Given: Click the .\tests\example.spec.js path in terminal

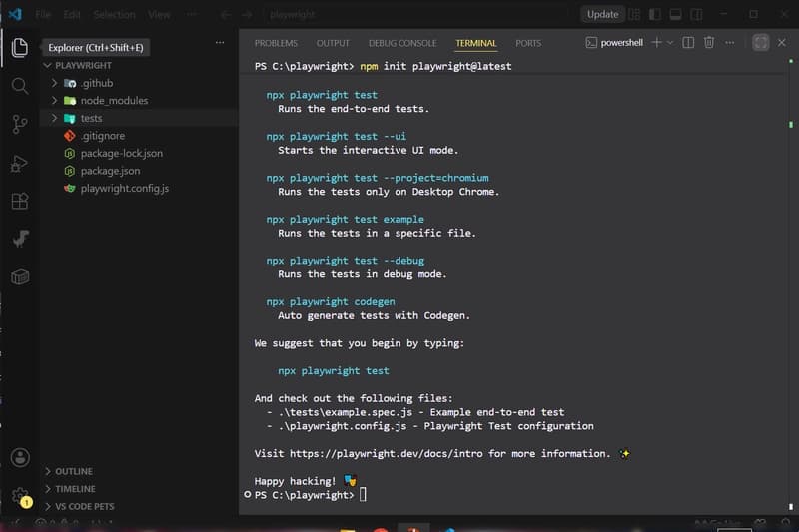Looking at the screenshot, I should [346, 412].
